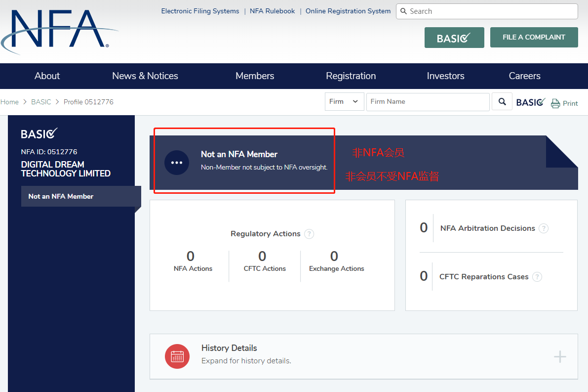
Task: Click Regulatory Actions heading
Action: [266, 233]
